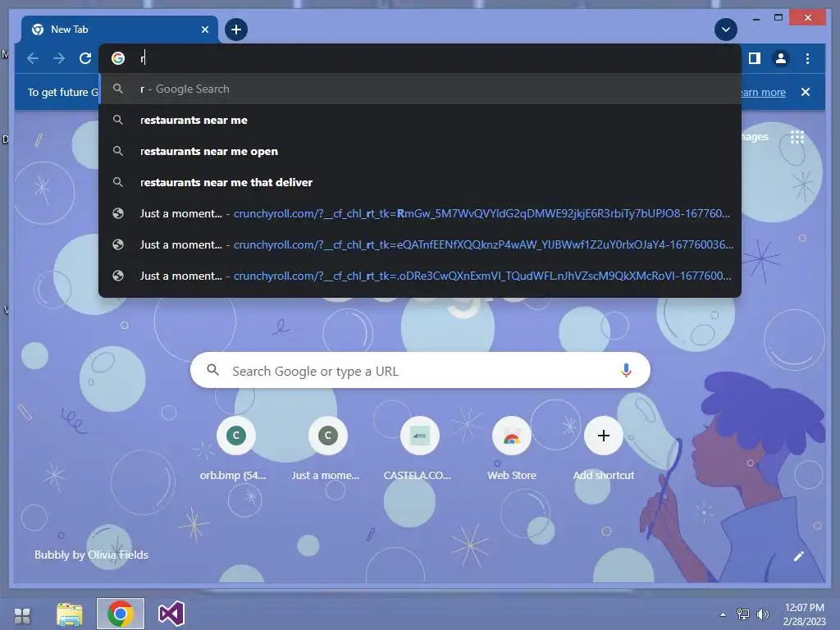This screenshot has height=630, width=840.
Task: Toggle the side panel icon
Action: pos(755,58)
